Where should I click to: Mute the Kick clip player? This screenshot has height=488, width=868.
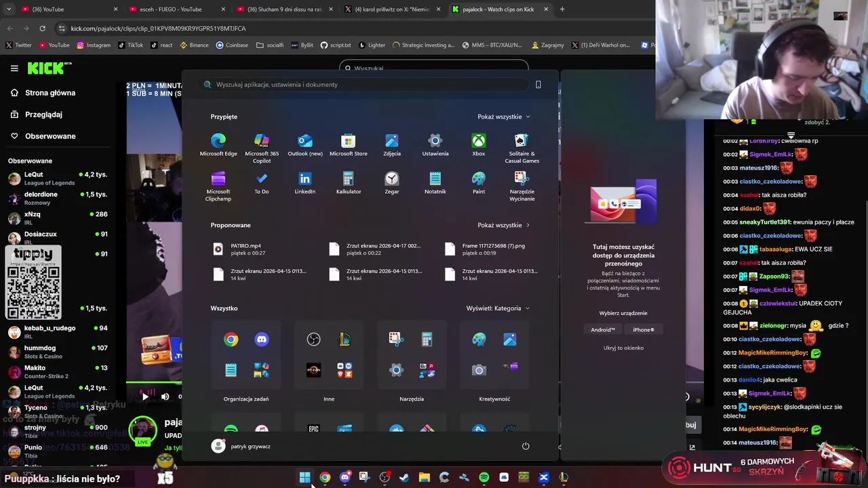click(x=165, y=396)
